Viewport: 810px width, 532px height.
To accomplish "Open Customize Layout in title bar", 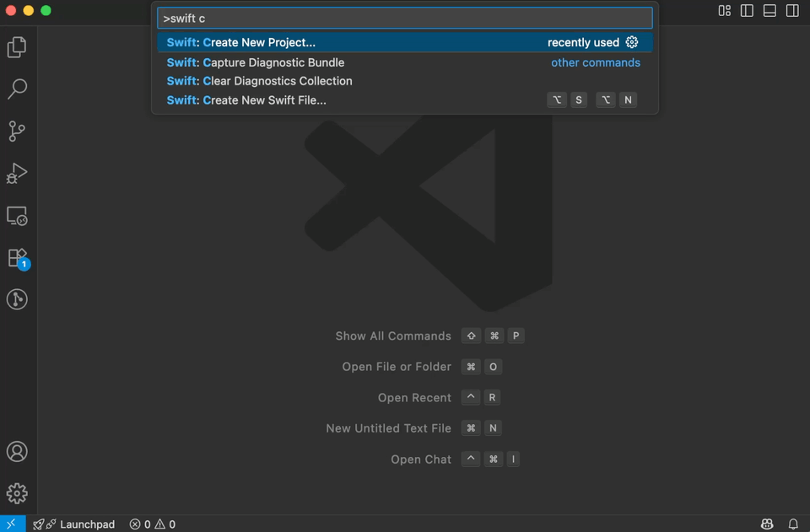I will click(x=724, y=10).
